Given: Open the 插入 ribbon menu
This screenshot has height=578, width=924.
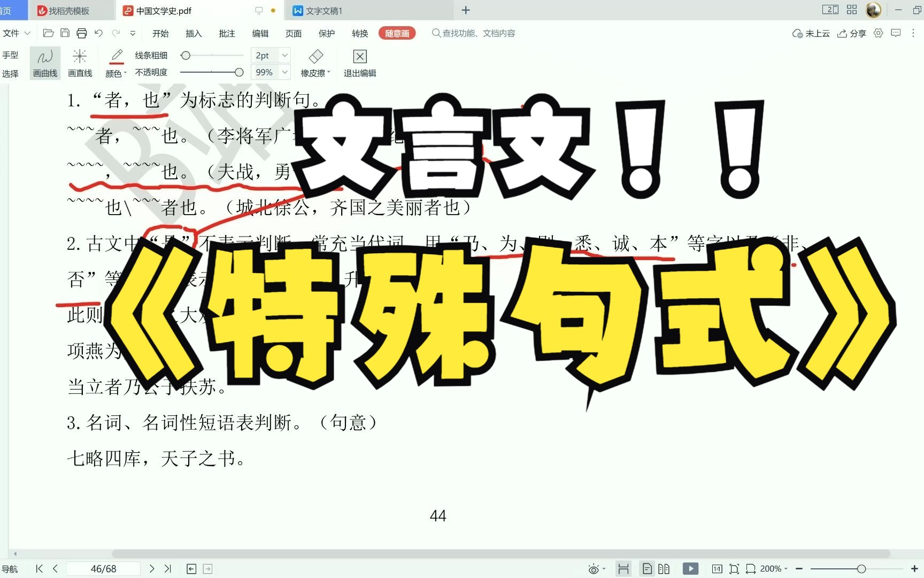Looking at the screenshot, I should pos(193,33).
